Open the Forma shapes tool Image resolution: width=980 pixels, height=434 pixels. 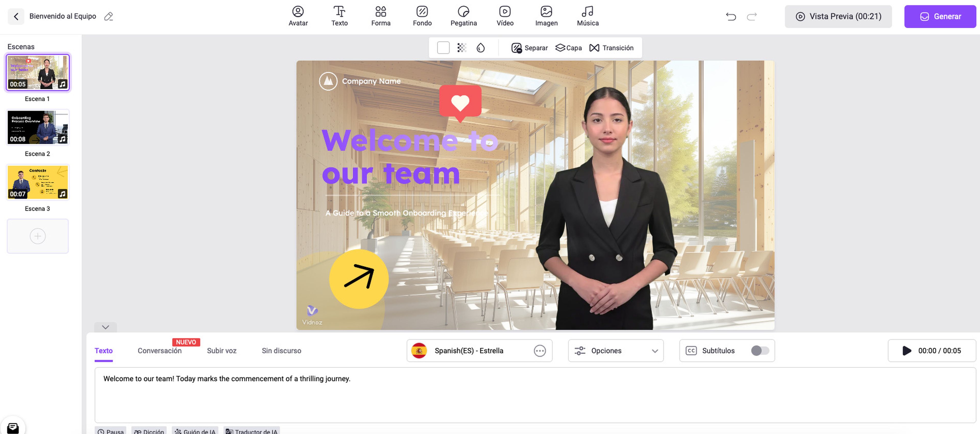pyautogui.click(x=381, y=16)
